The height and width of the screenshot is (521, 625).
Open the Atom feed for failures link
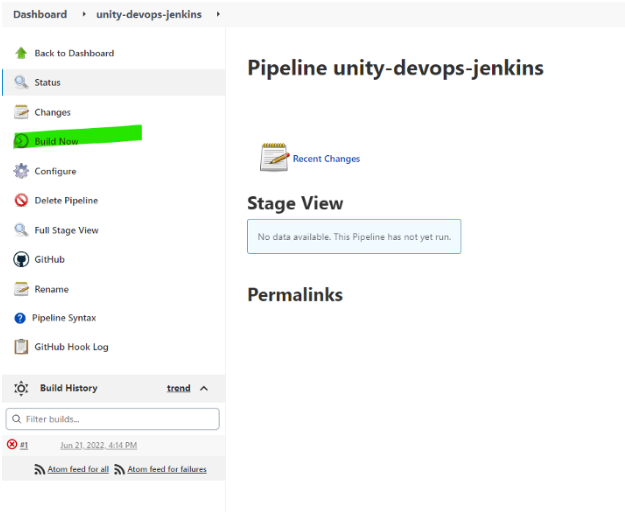[167, 470]
